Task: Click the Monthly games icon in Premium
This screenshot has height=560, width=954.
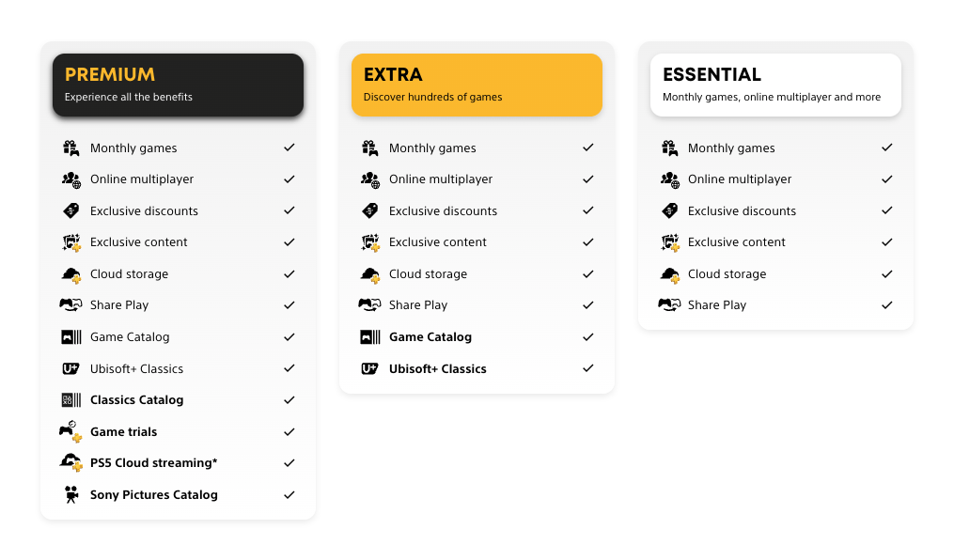Action: pyautogui.click(x=70, y=148)
